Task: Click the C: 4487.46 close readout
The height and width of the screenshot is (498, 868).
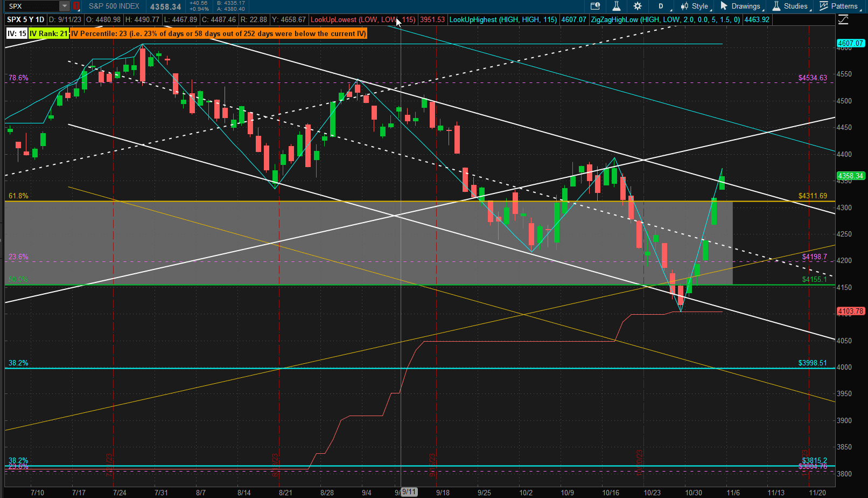Action: (x=219, y=19)
